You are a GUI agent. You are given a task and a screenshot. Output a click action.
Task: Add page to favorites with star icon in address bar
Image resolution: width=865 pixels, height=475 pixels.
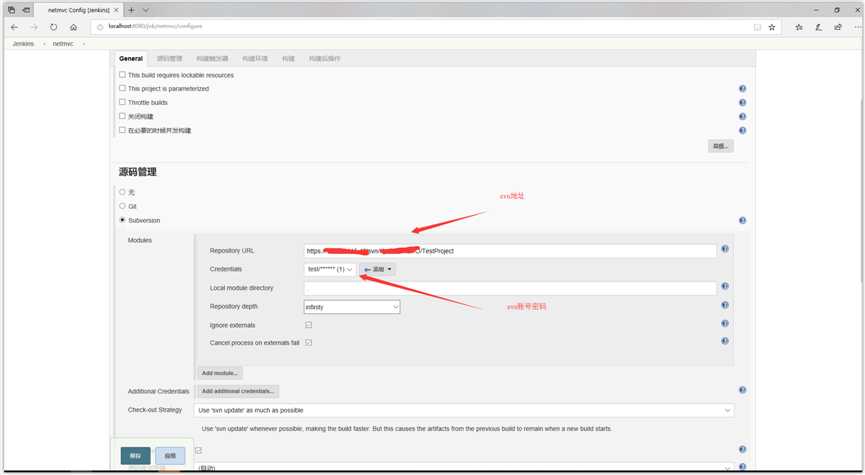[x=772, y=27]
